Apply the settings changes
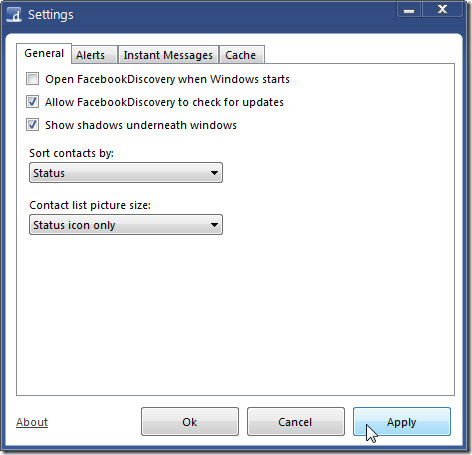 402,422
